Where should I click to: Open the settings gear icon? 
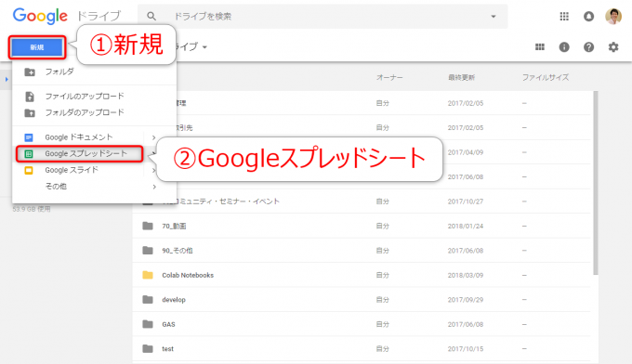[x=613, y=47]
